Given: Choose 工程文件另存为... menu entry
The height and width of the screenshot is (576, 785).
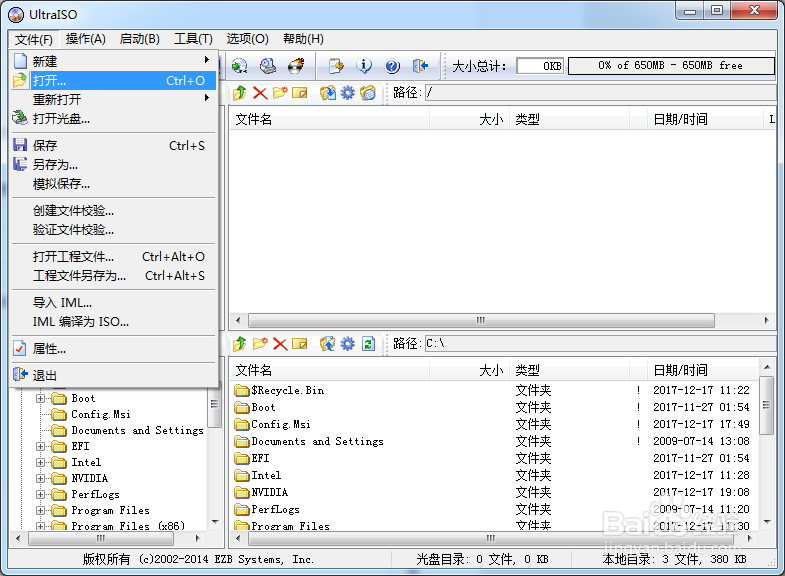Looking at the screenshot, I should (114, 276).
